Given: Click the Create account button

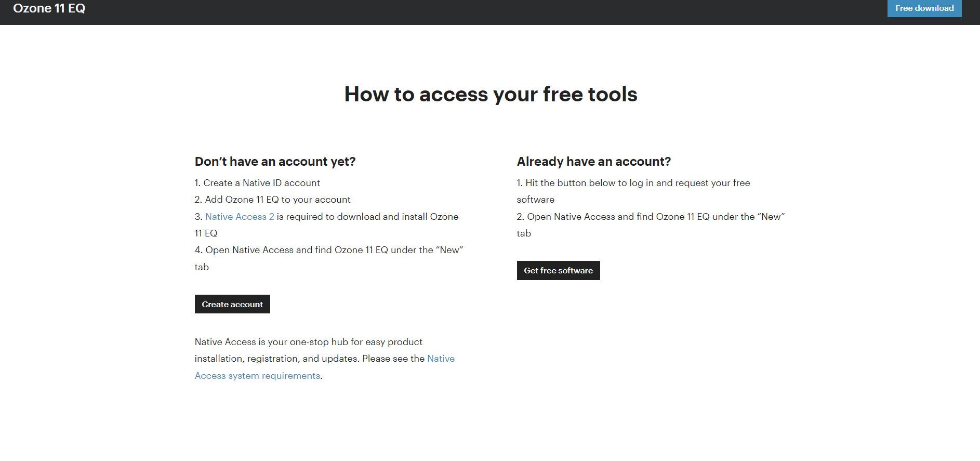Looking at the screenshot, I should click(232, 304).
